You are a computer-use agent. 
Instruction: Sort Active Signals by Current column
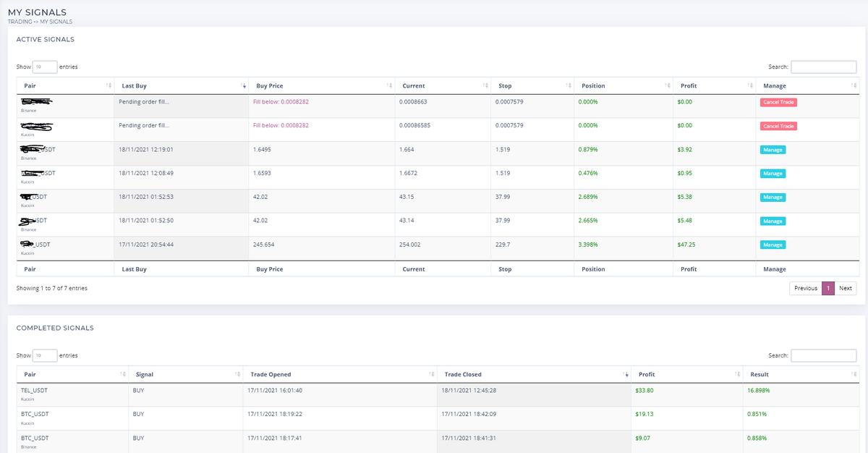click(443, 85)
